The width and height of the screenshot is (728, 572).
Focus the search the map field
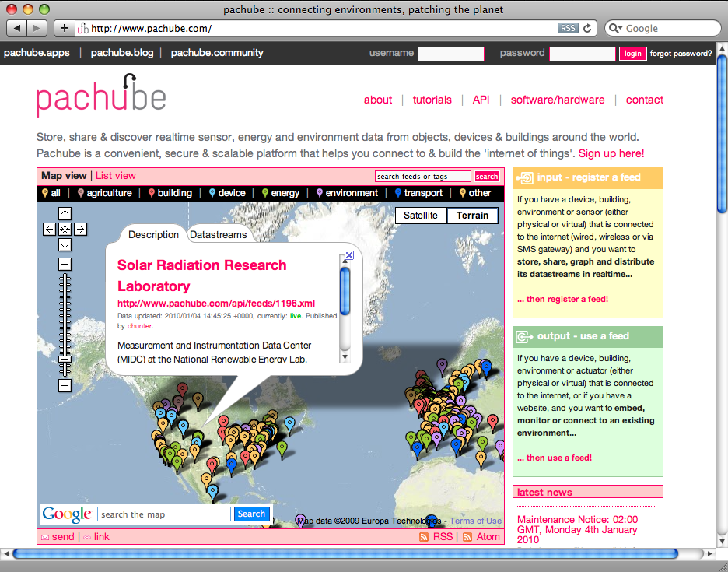pyautogui.click(x=164, y=514)
